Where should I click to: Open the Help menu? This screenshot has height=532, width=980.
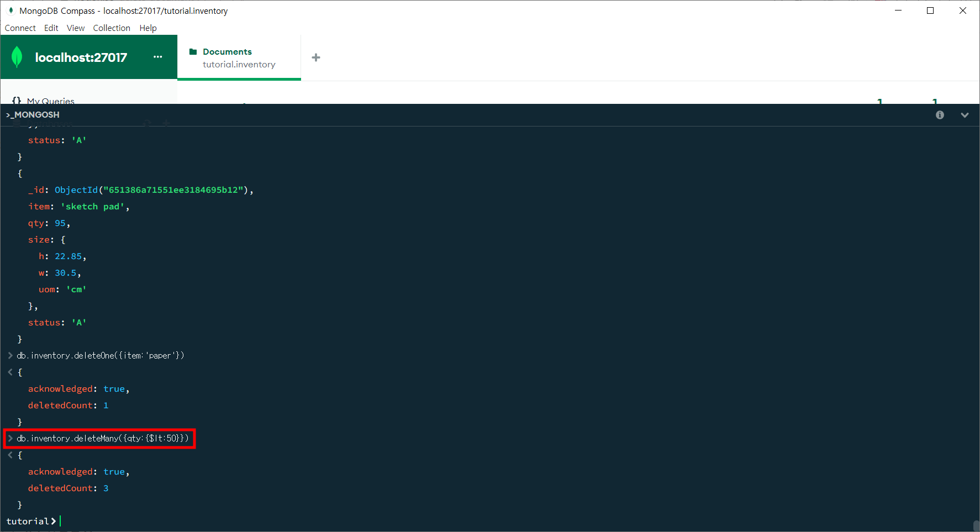pyautogui.click(x=148, y=28)
